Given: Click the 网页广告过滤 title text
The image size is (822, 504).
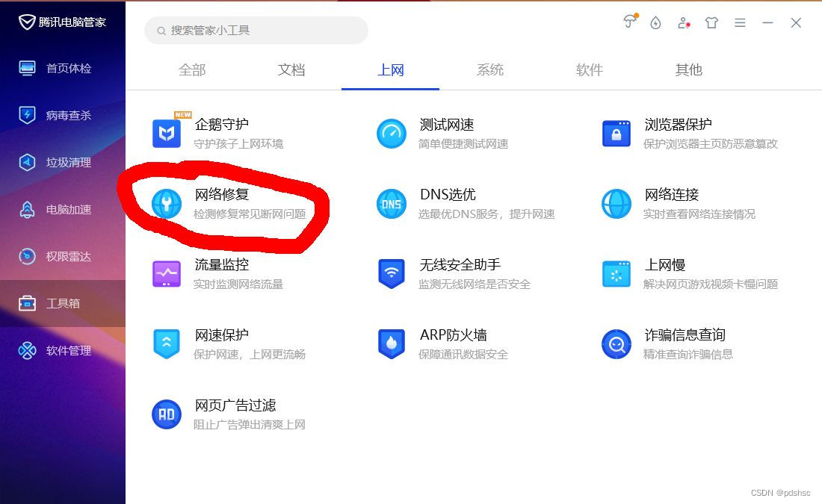Looking at the screenshot, I should click(x=235, y=405).
